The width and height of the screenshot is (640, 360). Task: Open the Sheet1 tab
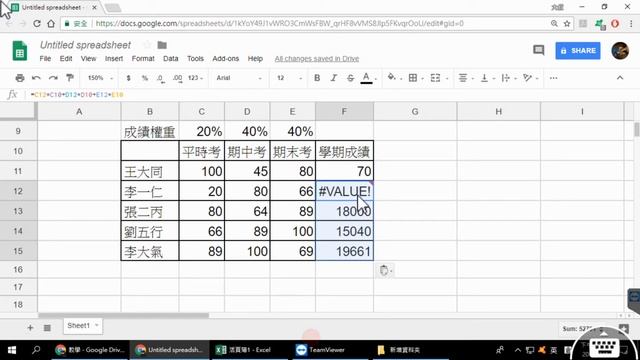[x=83, y=326]
